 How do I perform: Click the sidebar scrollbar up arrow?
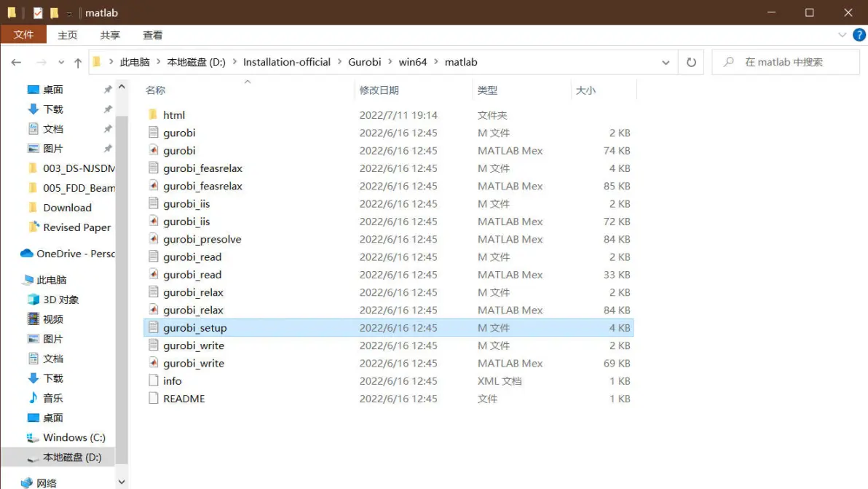(122, 87)
